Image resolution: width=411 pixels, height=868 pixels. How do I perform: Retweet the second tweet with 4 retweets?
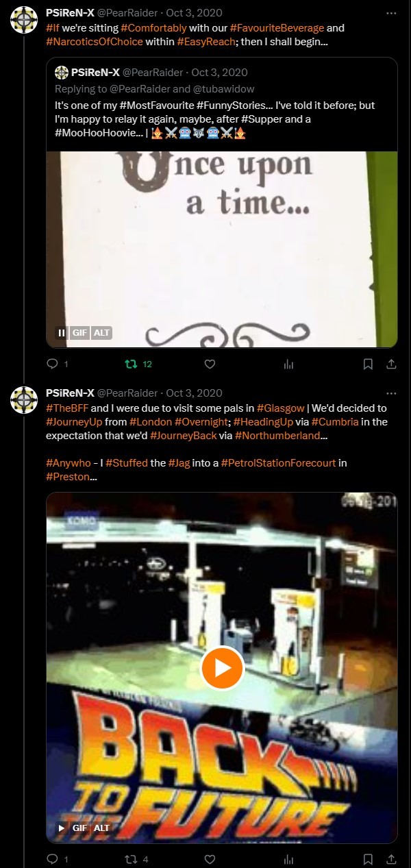(132, 859)
